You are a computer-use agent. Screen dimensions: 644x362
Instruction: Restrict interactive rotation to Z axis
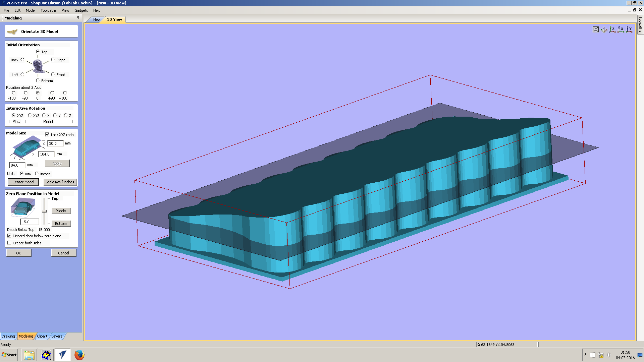pyautogui.click(x=65, y=115)
